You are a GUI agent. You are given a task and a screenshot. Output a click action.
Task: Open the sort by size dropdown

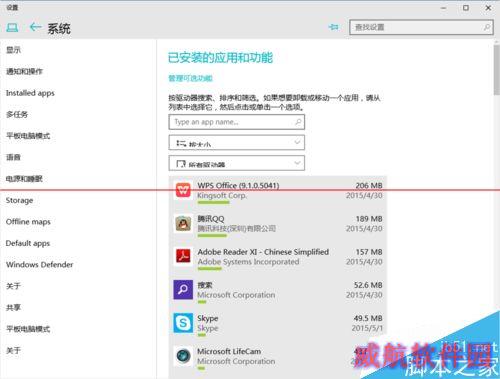237,143
